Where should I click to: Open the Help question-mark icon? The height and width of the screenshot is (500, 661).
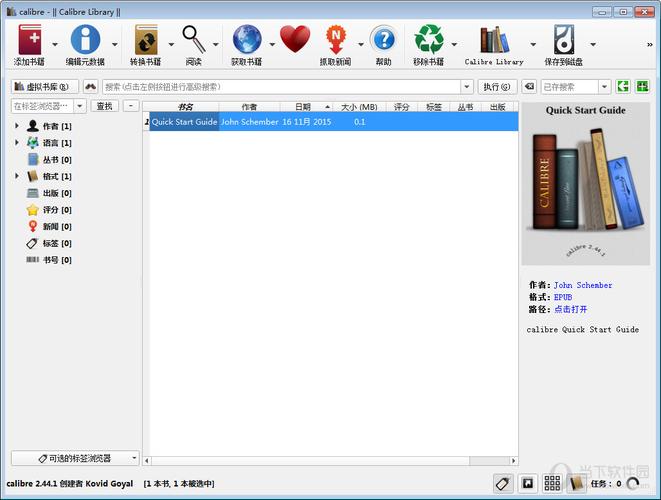(x=384, y=40)
